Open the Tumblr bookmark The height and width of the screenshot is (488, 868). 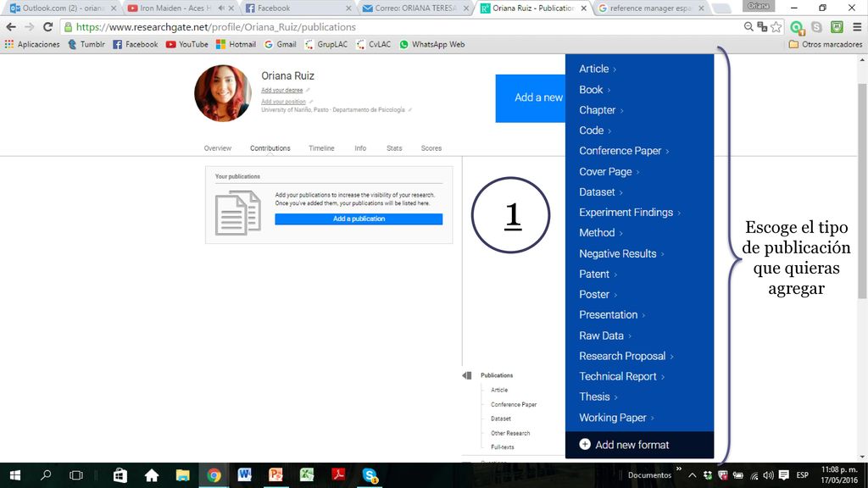[x=86, y=44]
